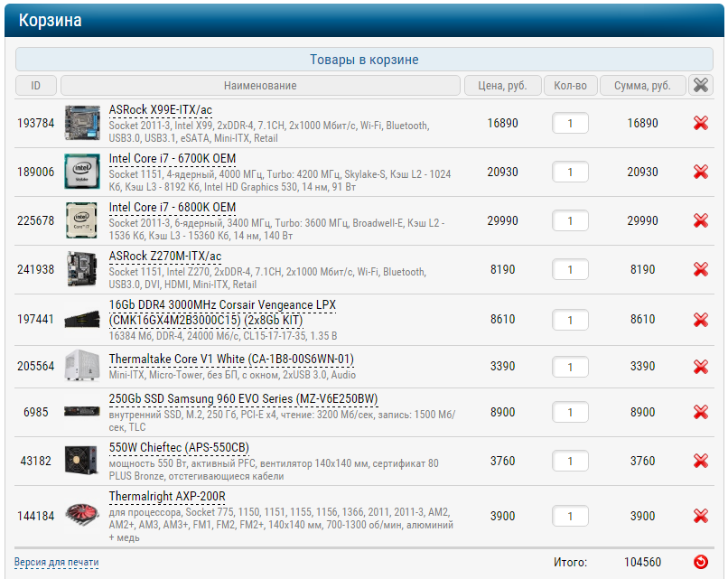Open the Intel Core i7 - 6800K OEM link
728x579 pixels.
coord(173,208)
